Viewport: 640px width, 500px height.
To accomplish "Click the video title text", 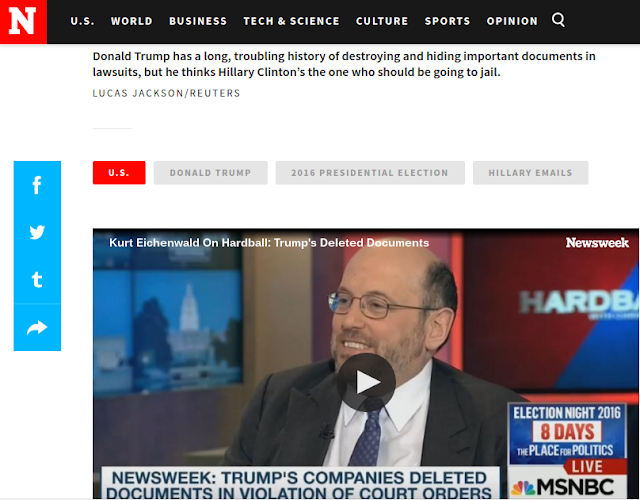I will click(269, 243).
